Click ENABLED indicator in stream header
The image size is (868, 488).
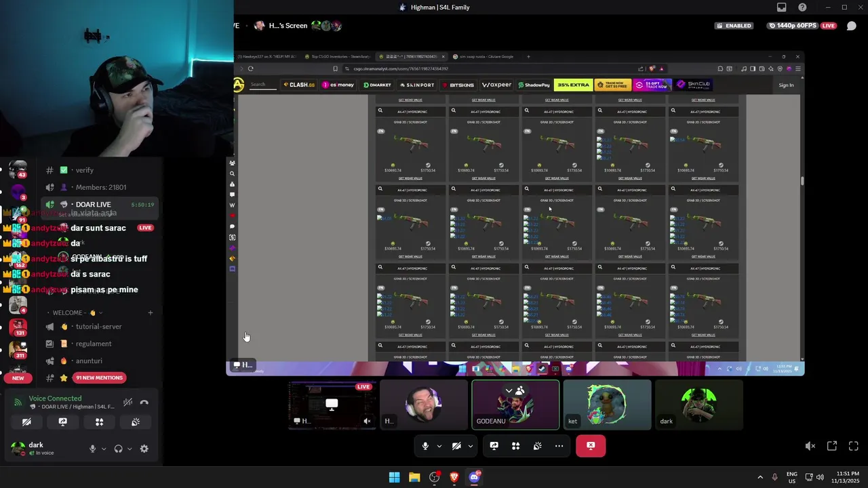pyautogui.click(x=734, y=26)
